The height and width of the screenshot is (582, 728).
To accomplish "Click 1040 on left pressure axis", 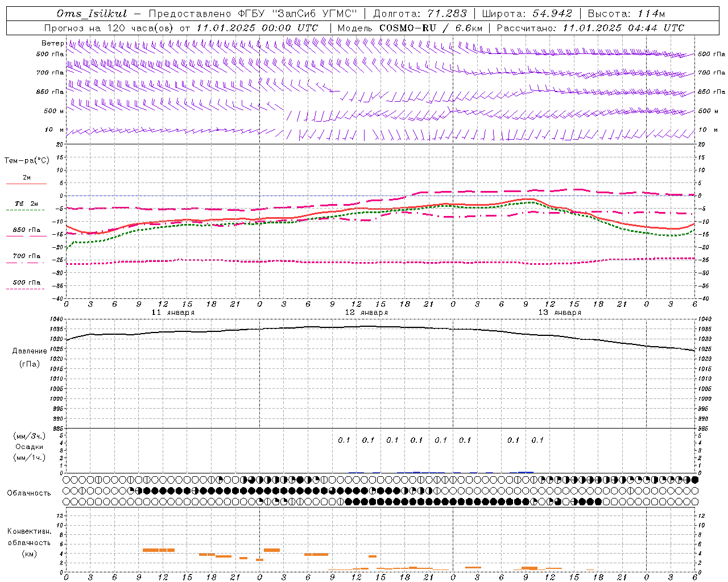I will (57, 319).
